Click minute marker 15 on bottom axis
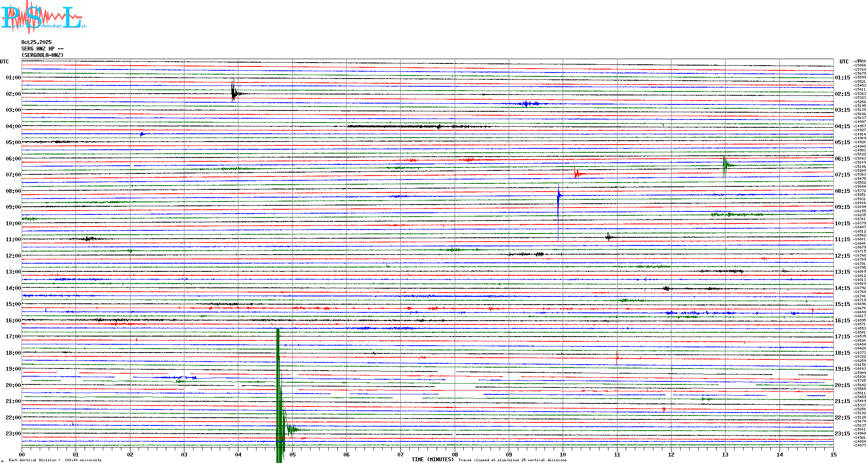 pyautogui.click(x=833, y=455)
